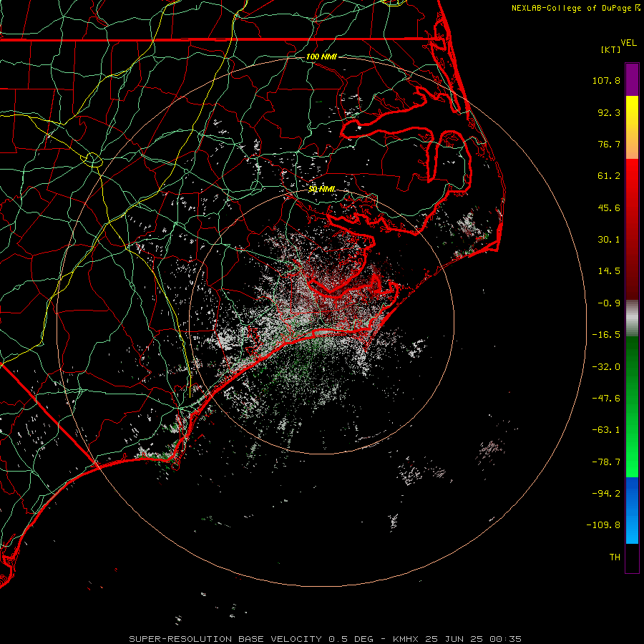Click the 00:35 timestamp
The width and height of the screenshot is (644, 644).
click(x=507, y=639)
